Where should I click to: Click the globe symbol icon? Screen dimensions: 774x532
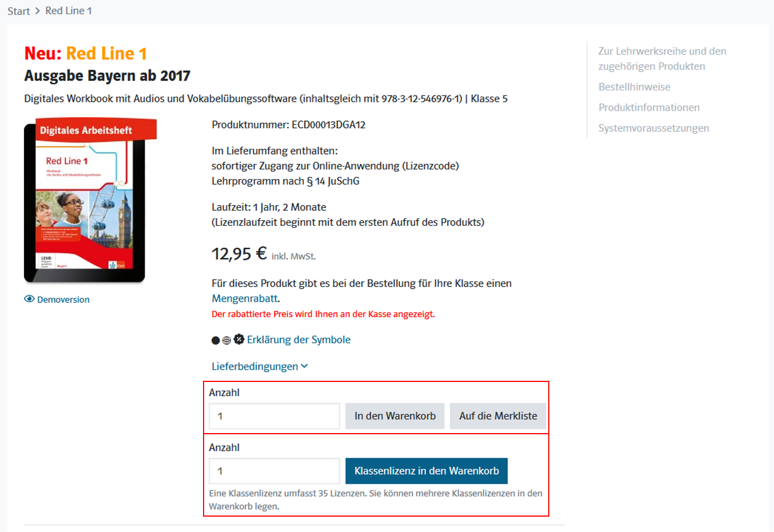click(226, 340)
